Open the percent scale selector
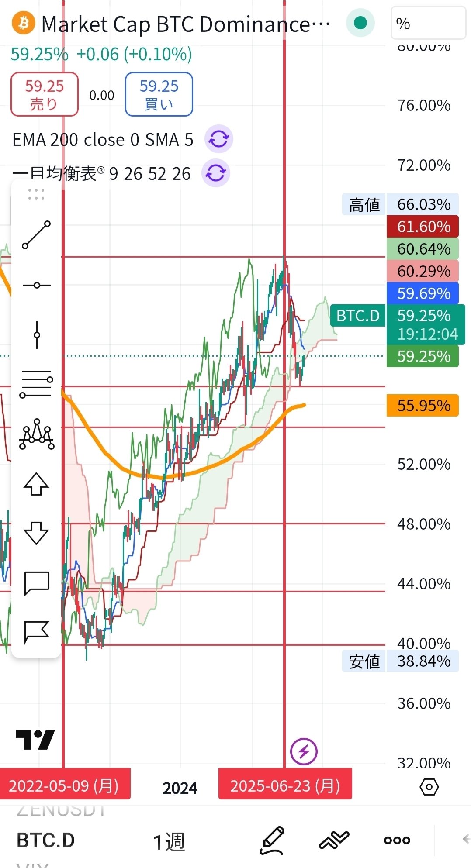Viewport: 471px width, 868px height. point(428,23)
